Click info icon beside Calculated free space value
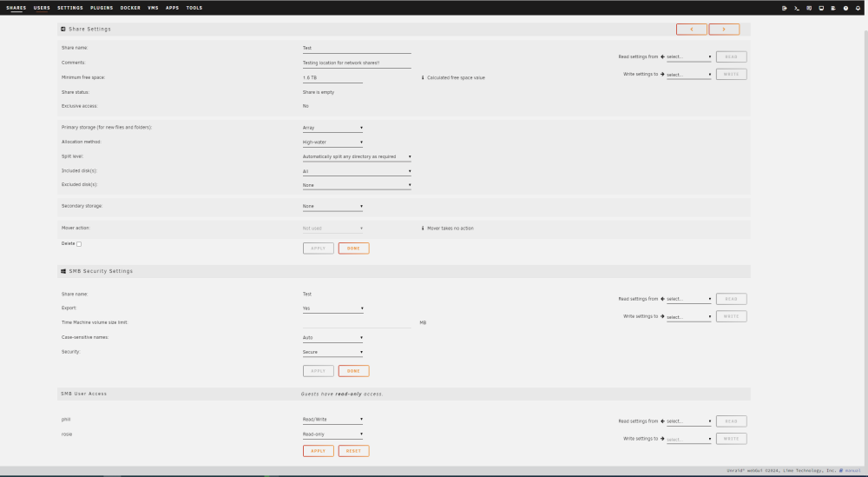This screenshot has width=868, height=477. pos(423,77)
